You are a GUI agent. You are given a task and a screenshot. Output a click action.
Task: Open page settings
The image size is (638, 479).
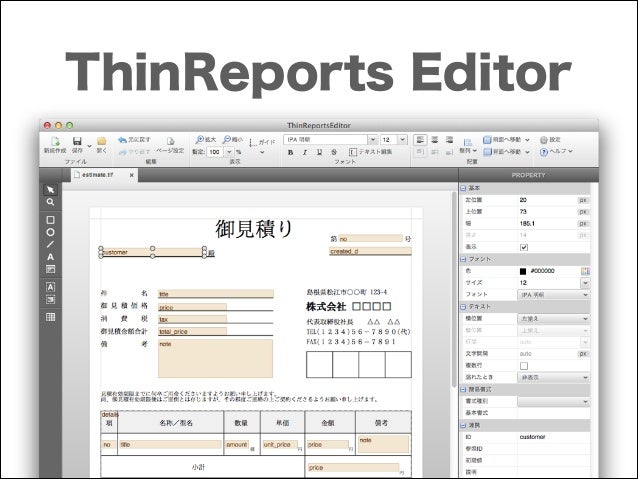(x=170, y=145)
